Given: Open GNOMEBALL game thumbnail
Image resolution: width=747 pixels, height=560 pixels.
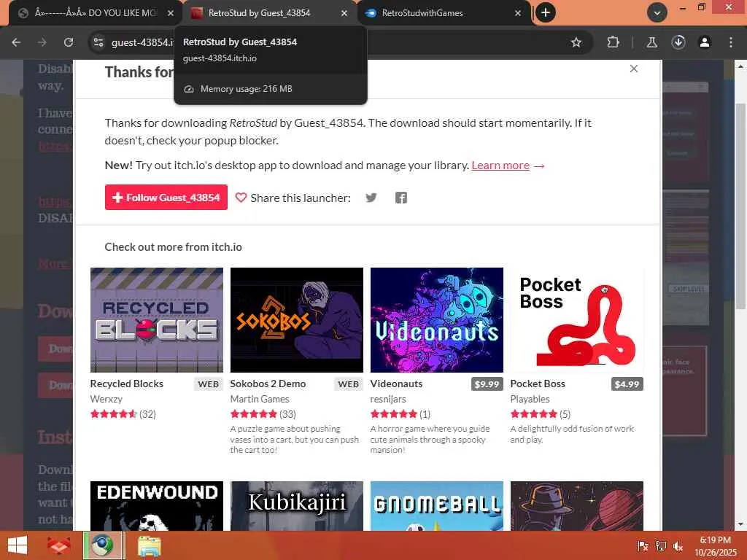Looking at the screenshot, I should click(x=437, y=506).
